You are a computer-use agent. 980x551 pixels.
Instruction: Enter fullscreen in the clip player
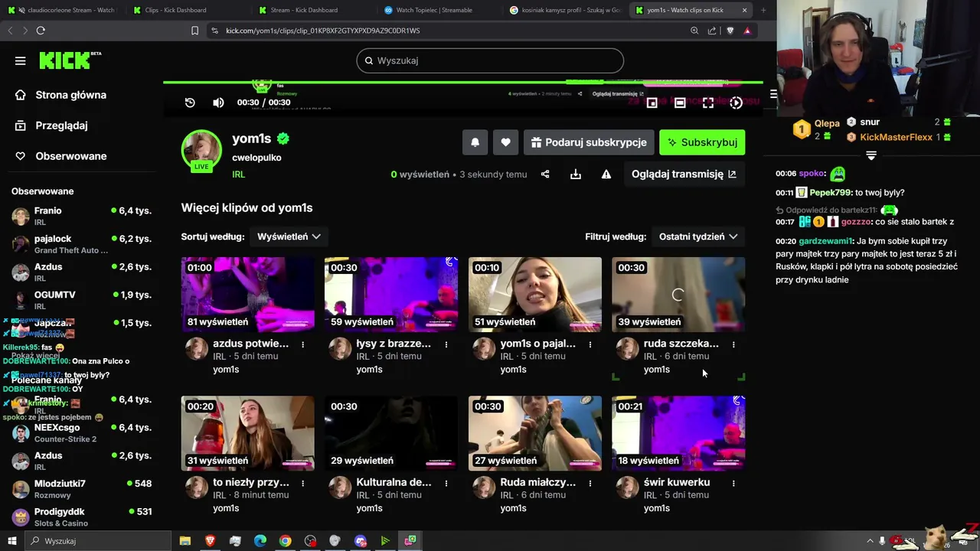tap(708, 103)
